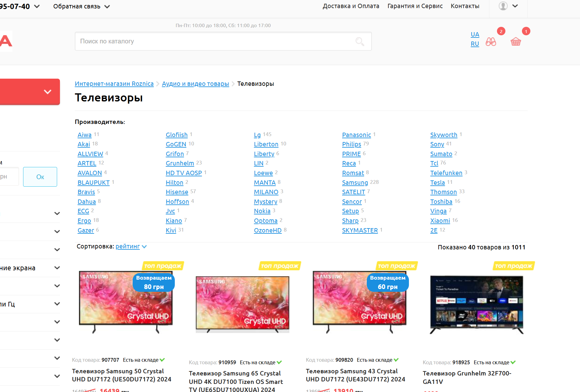Screen dimensions: 580x392
Task: Open the user account avatar icon
Action: [503, 6]
